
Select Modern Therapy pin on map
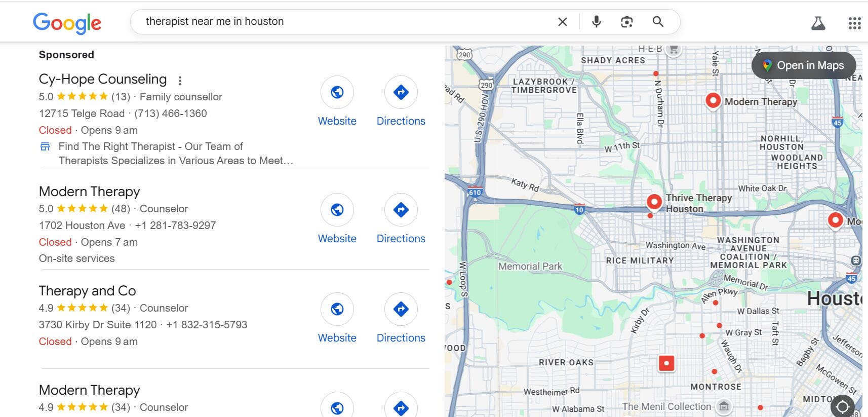[713, 100]
